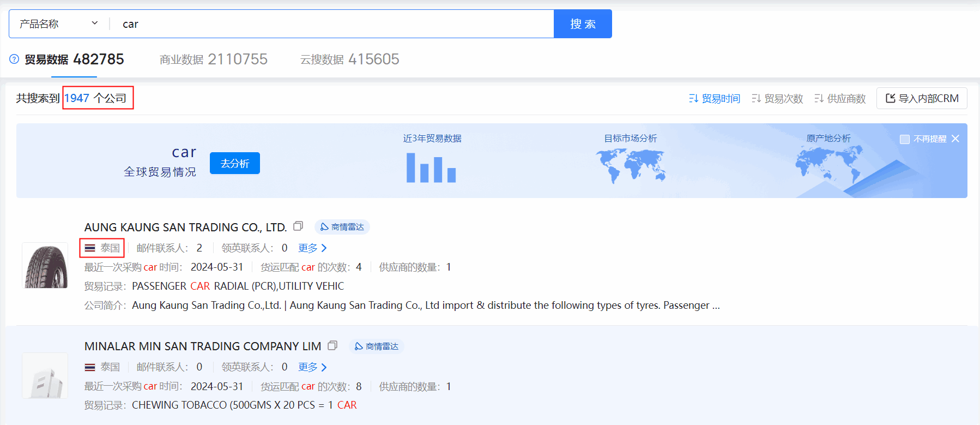Copy the MINALAR MIN SAN TRADING company name
The width and height of the screenshot is (980, 425).
tap(332, 346)
